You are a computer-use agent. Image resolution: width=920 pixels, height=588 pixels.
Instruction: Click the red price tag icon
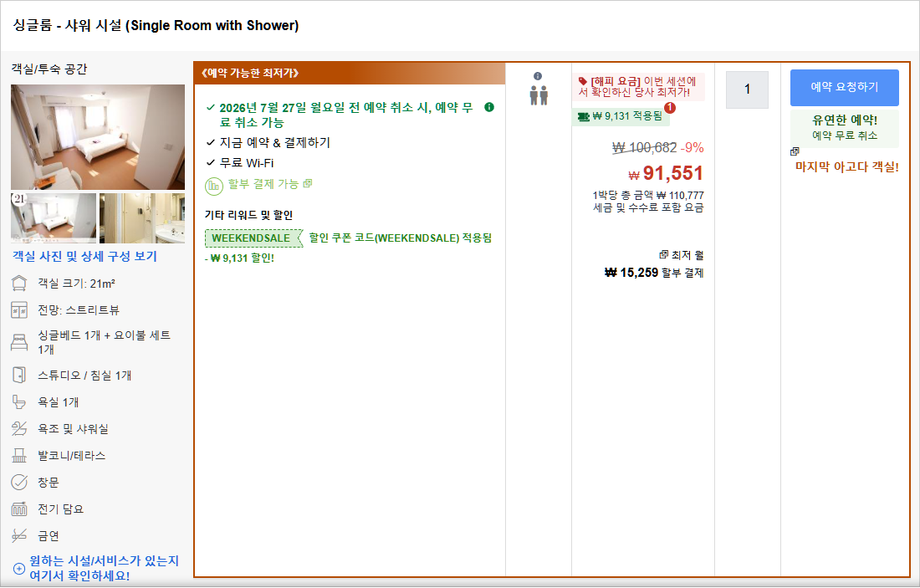[583, 81]
